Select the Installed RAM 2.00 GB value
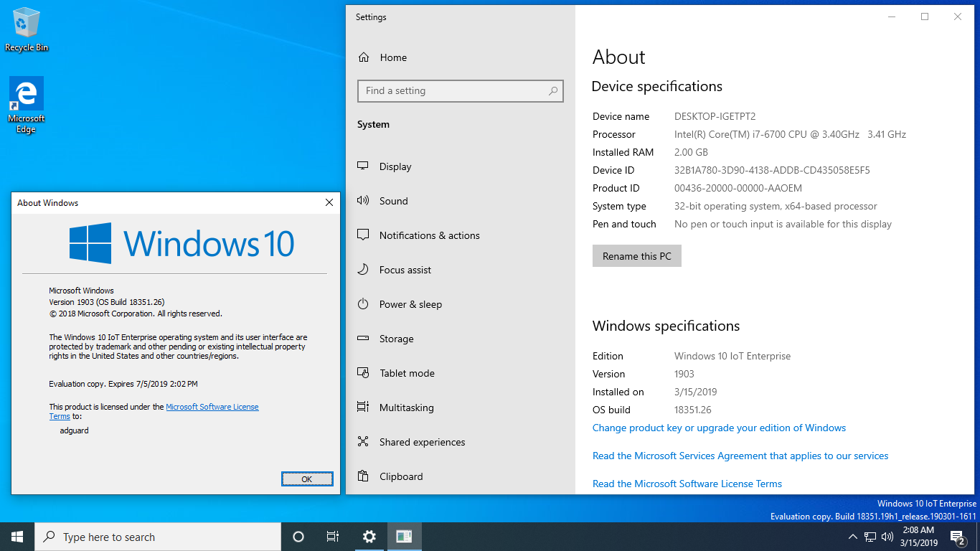The width and height of the screenshot is (980, 551). click(692, 152)
